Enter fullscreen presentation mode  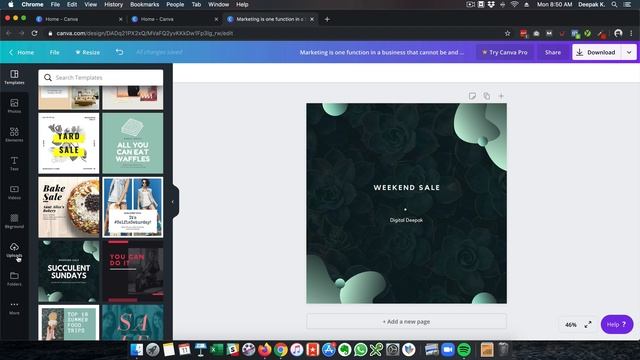point(588,324)
